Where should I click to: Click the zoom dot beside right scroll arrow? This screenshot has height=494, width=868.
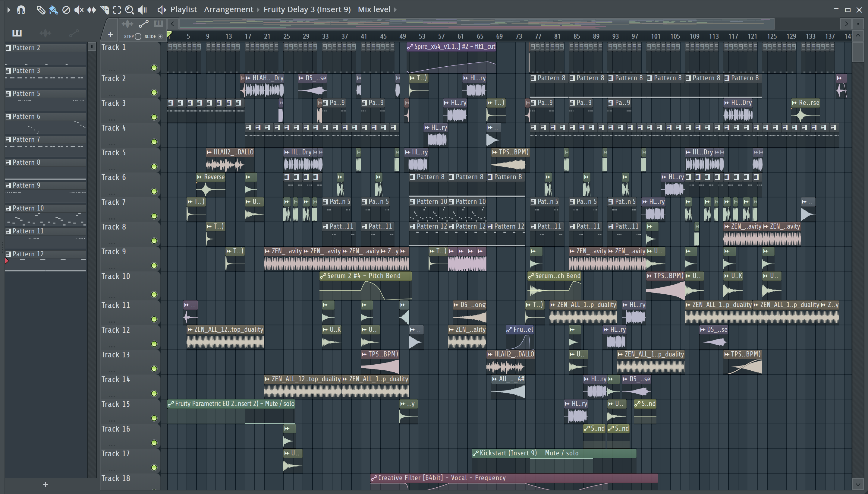(x=858, y=24)
